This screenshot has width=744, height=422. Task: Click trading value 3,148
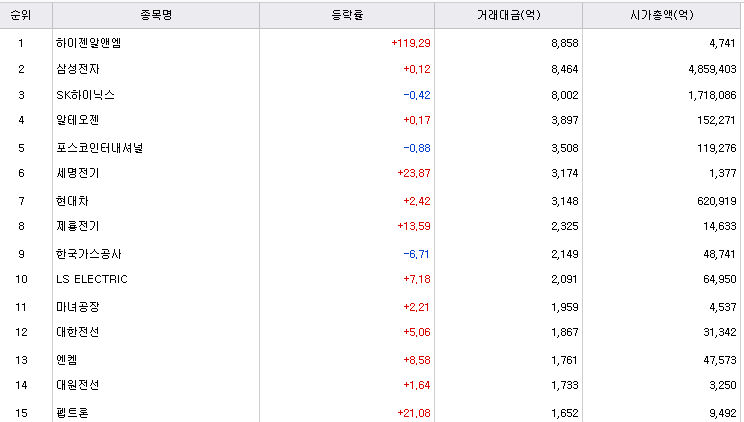tap(565, 201)
